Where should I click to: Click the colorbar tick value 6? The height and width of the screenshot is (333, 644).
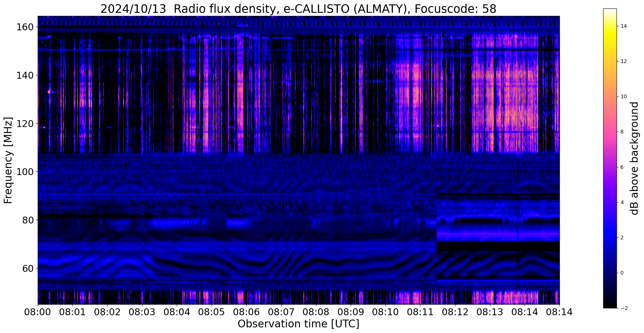click(622, 167)
